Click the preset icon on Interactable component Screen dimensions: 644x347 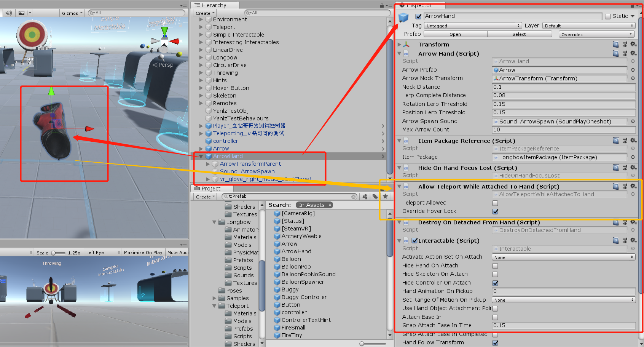625,240
